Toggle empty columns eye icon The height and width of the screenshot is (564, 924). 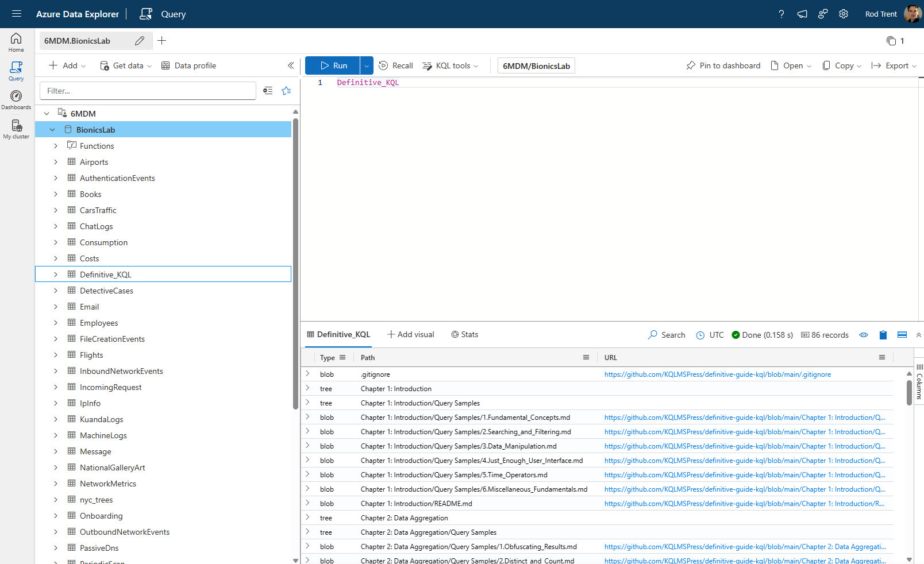pyautogui.click(x=864, y=335)
